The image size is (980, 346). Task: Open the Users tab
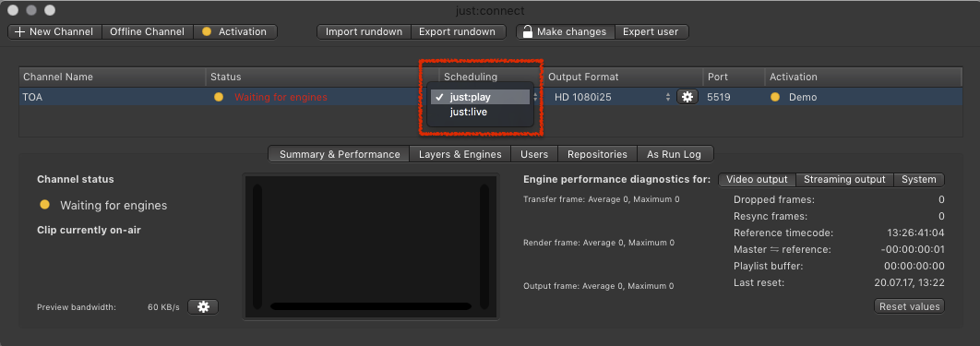point(534,154)
